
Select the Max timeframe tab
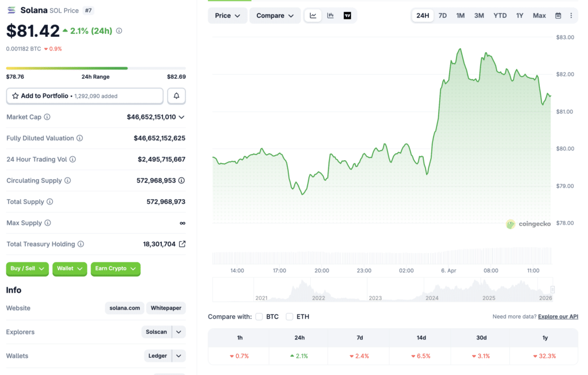(x=539, y=16)
